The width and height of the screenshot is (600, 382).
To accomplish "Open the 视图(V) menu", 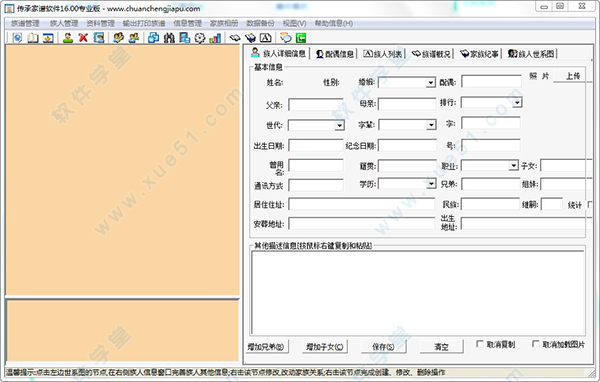I will click(294, 23).
